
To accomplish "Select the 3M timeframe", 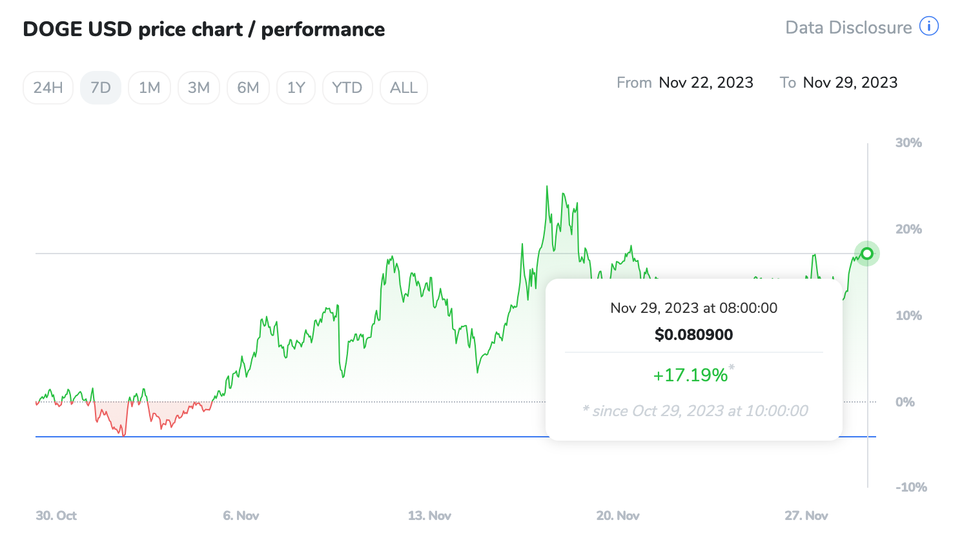I will tap(198, 87).
